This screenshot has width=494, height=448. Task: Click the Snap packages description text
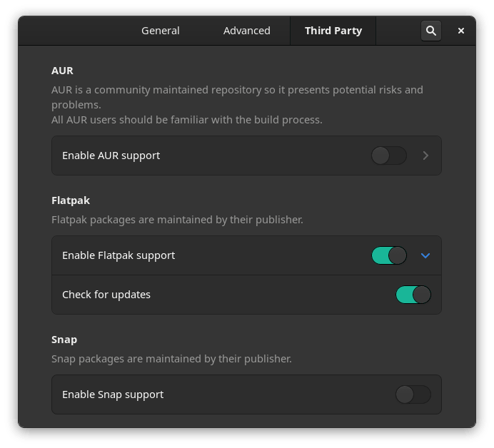(x=171, y=359)
